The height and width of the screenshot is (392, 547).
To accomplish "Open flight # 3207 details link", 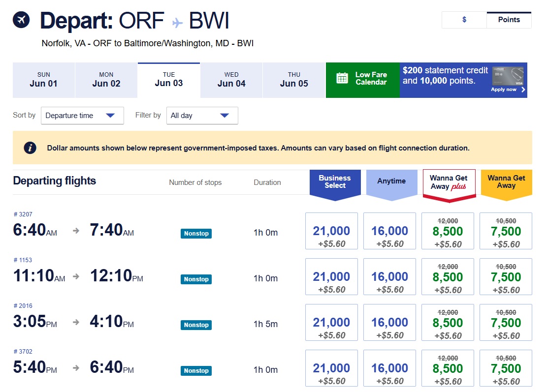I will [x=23, y=214].
